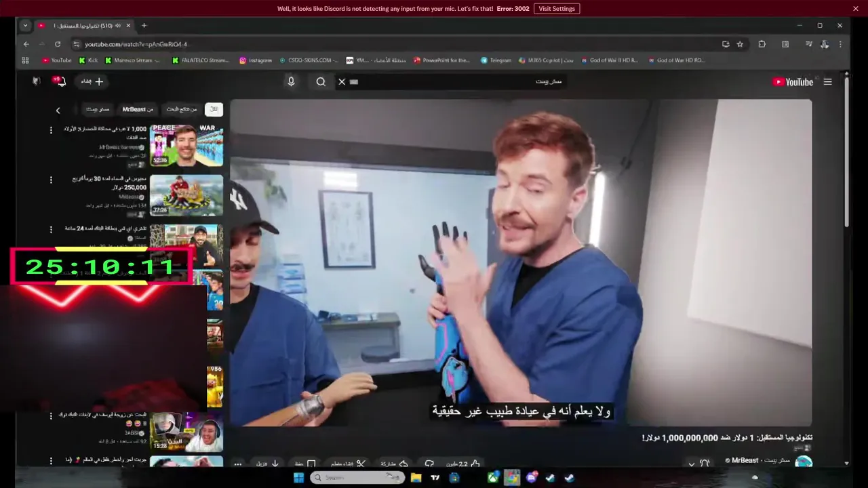Go back in the browser
This screenshot has height=488, width=868.
pyautogui.click(x=26, y=44)
